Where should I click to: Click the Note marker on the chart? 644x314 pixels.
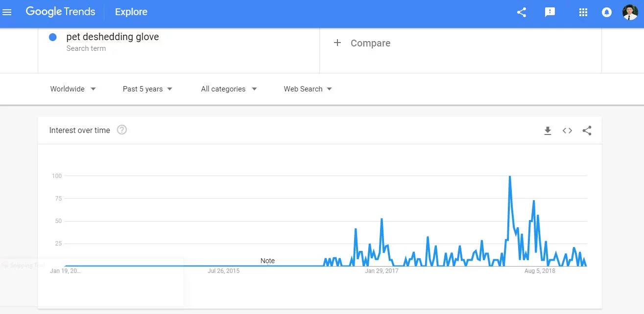tap(267, 261)
